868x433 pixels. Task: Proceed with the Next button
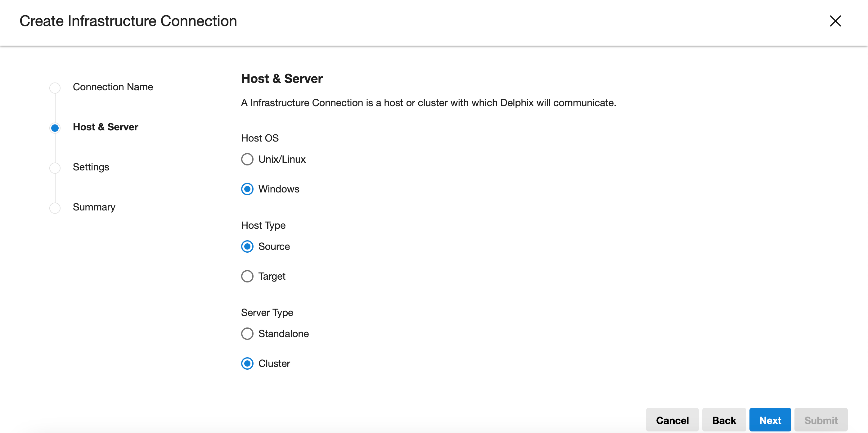pyautogui.click(x=770, y=420)
